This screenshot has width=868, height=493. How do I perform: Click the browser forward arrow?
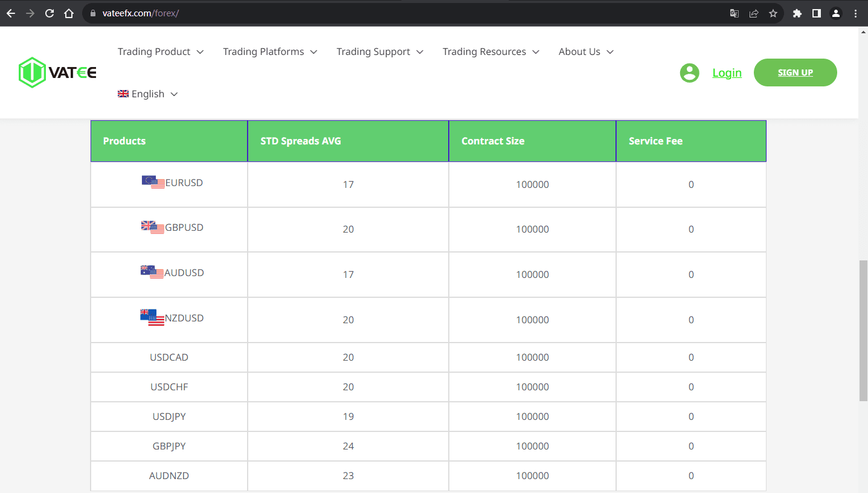pyautogui.click(x=30, y=13)
